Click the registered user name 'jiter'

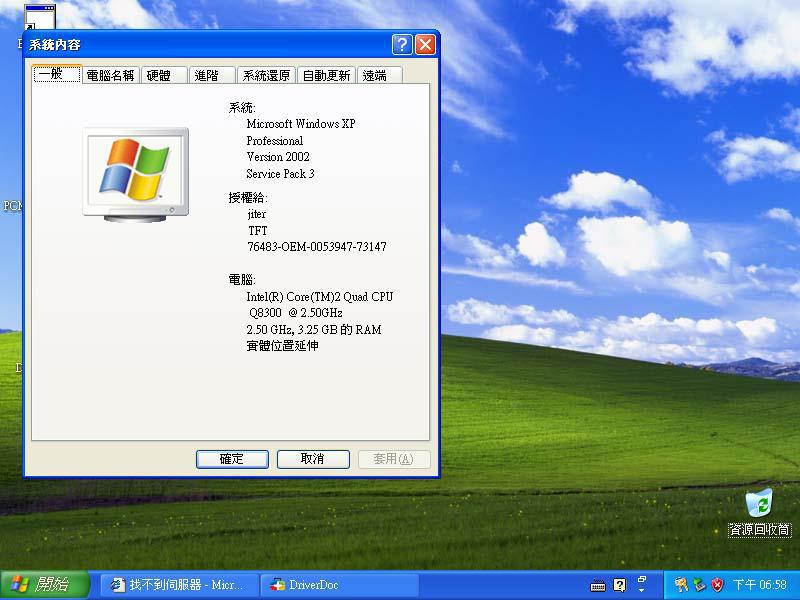coord(257,214)
